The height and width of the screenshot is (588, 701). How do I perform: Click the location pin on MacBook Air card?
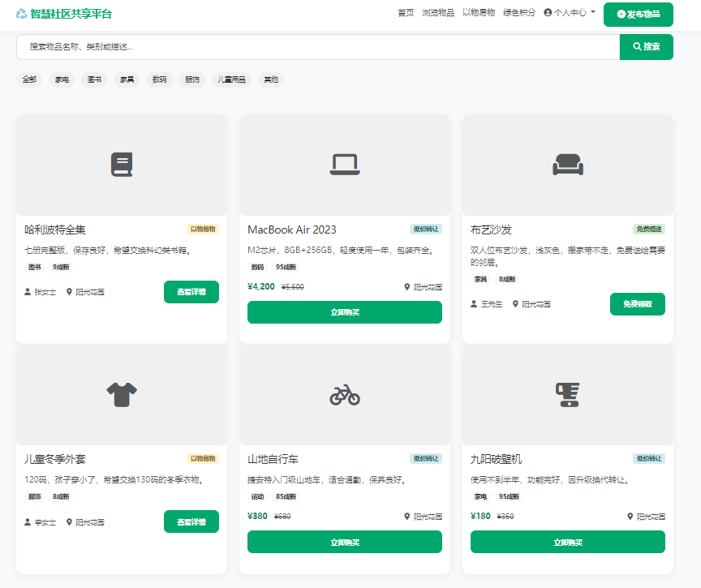[x=406, y=287]
